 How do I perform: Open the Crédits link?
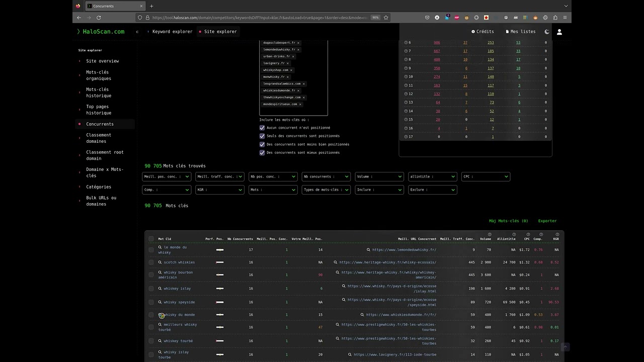482,32
